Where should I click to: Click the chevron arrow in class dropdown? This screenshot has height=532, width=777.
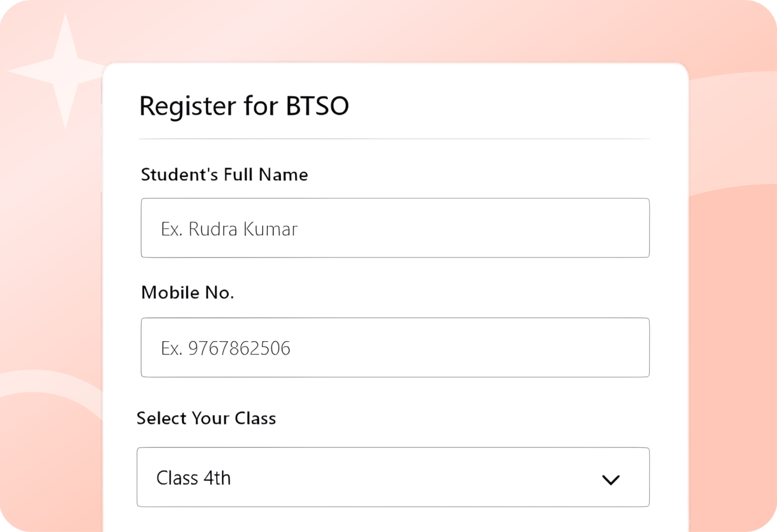point(611,479)
